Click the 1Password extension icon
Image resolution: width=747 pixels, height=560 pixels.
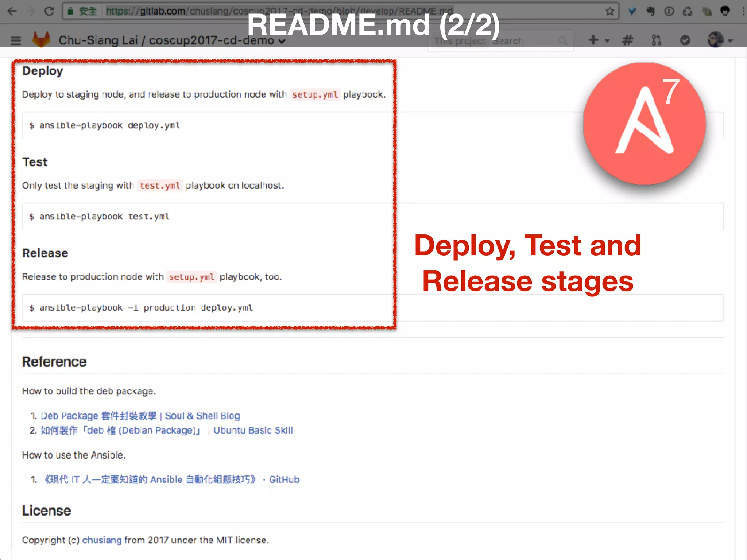(669, 11)
